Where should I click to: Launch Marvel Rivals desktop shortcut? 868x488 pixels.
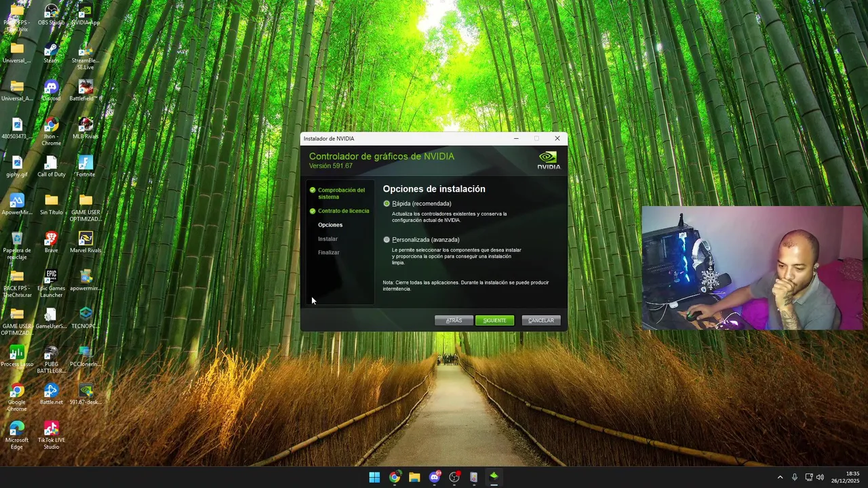coord(85,243)
